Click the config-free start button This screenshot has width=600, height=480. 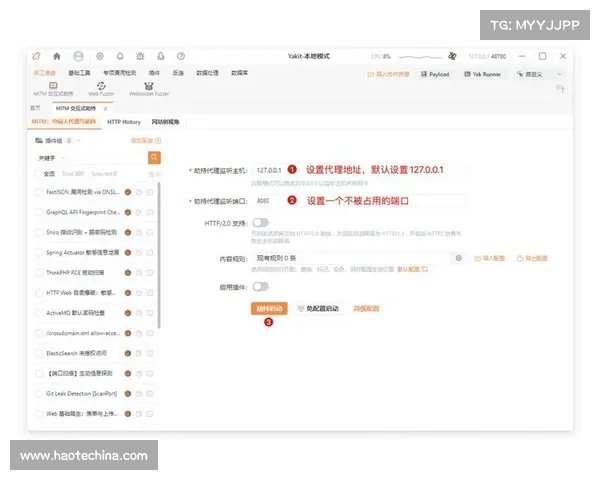(318, 309)
